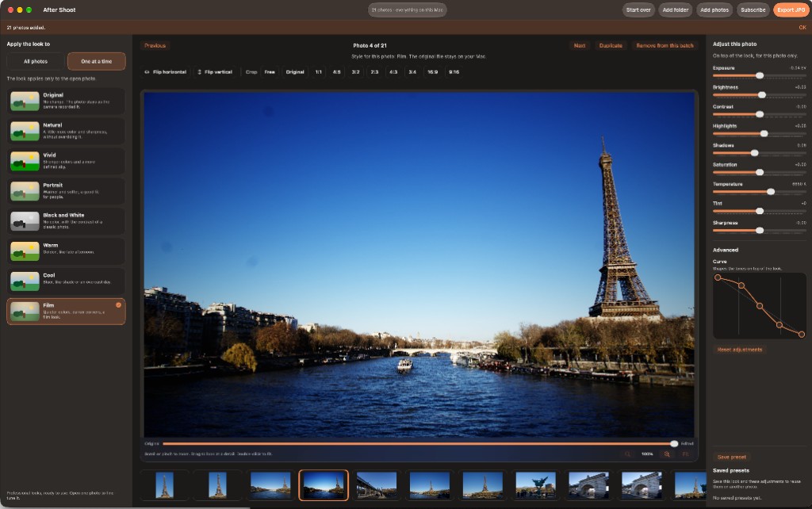Click the Saturation slider track
812x509 pixels.
click(x=759, y=172)
